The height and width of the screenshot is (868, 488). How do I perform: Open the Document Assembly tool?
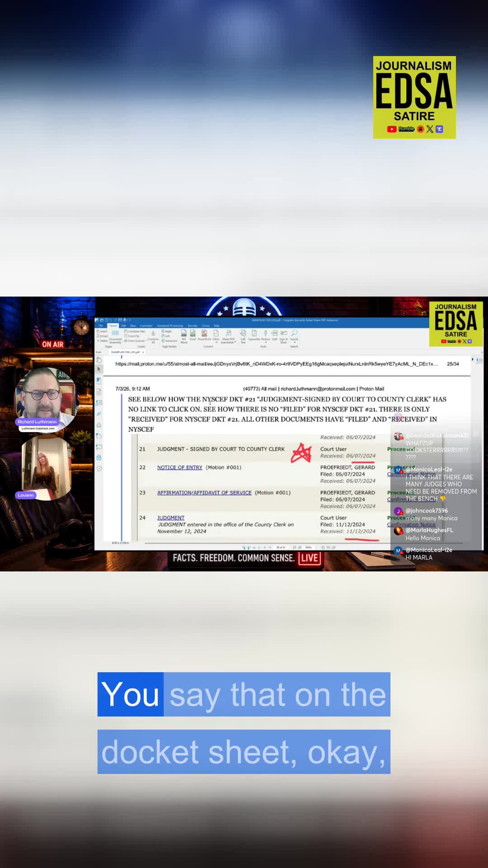(x=115, y=336)
